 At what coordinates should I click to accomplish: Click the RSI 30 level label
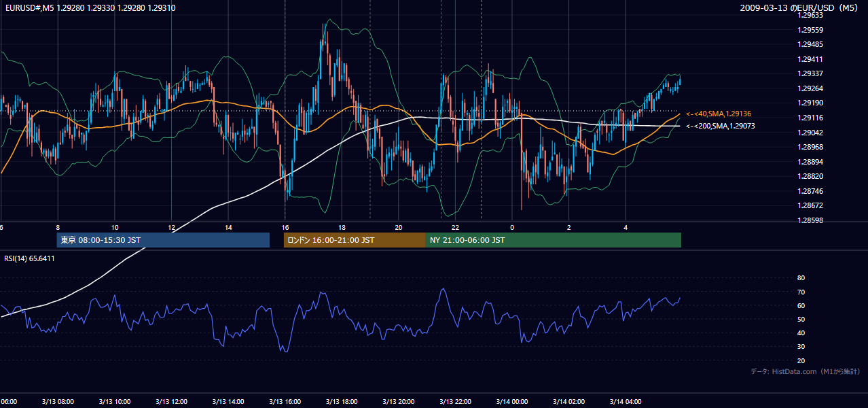801,347
